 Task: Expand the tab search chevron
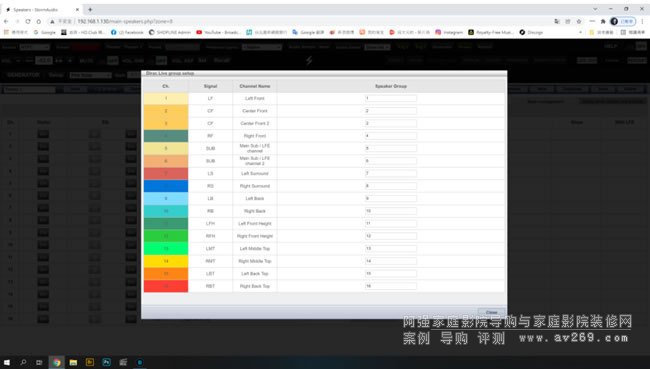tap(595, 9)
